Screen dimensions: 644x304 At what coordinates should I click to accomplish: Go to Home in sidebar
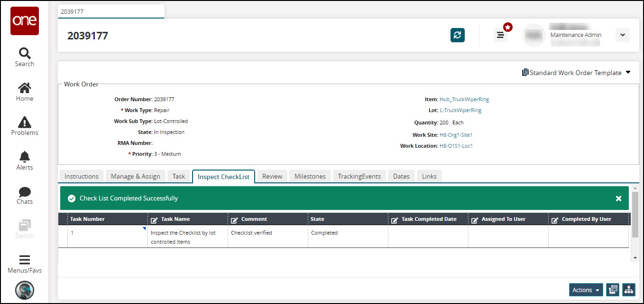coord(24,92)
